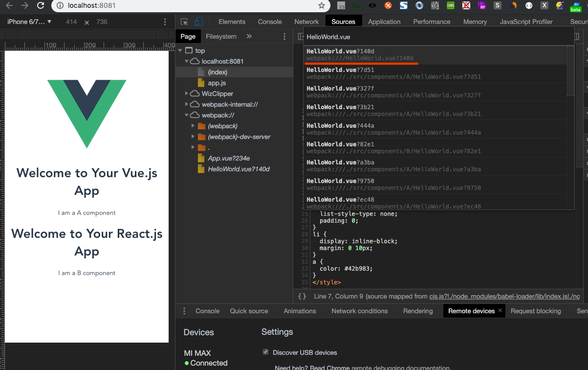This screenshot has height=370, width=588.
Task: Switch to the Console tab in top bar
Action: click(270, 22)
